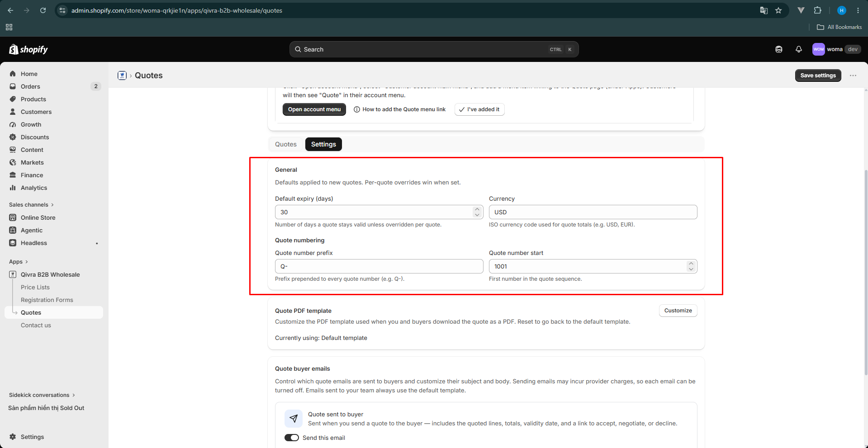Screen dimensions: 868x448
Task: Click the Qivra app icon beside Quotes title
Action: [122, 75]
